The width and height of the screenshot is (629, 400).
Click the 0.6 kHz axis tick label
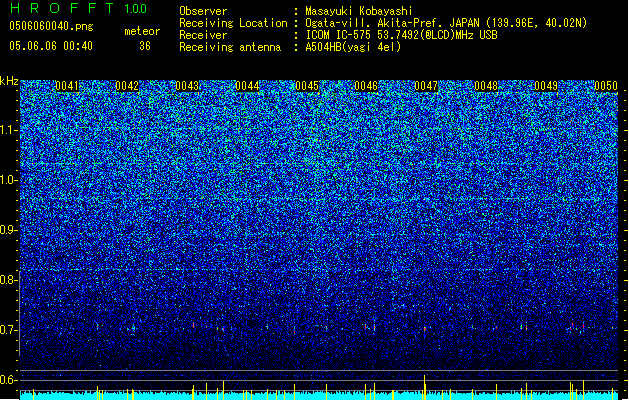coord(7,380)
